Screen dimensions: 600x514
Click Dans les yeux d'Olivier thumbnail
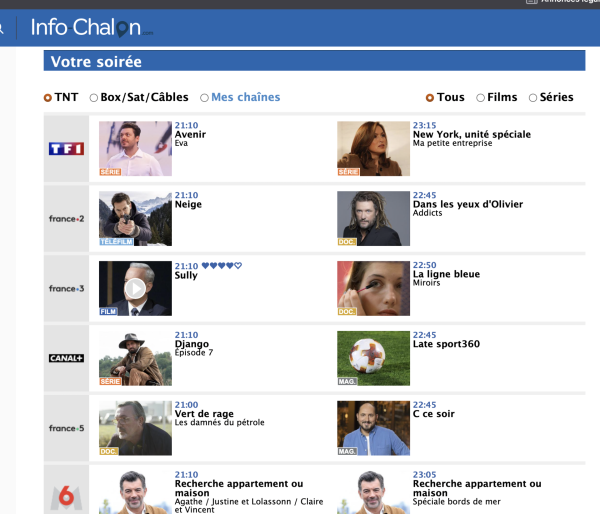pos(373,219)
